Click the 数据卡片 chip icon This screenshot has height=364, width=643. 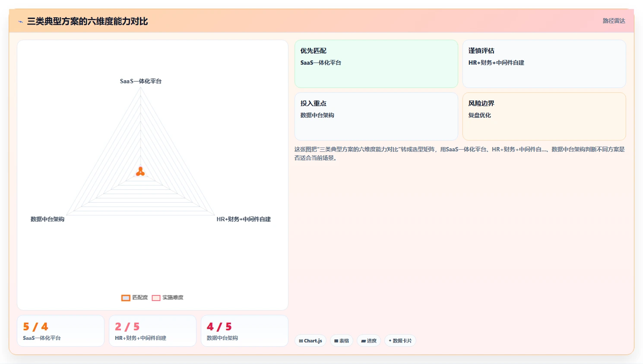[390, 341]
